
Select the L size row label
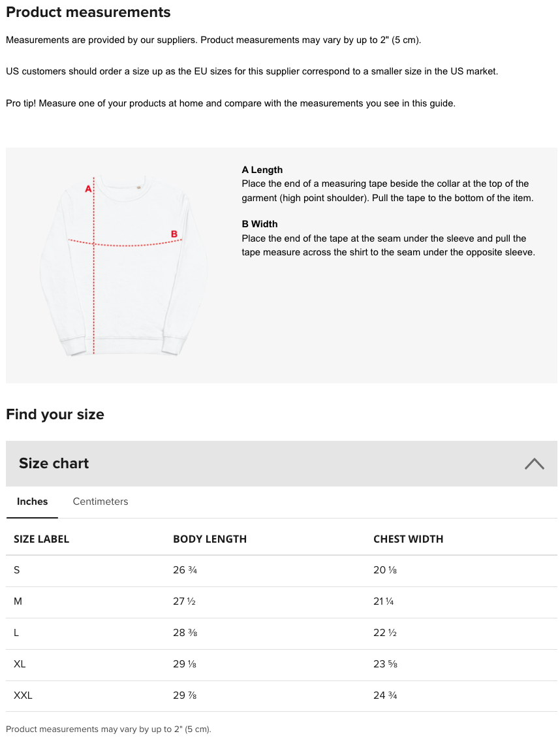tap(16, 633)
